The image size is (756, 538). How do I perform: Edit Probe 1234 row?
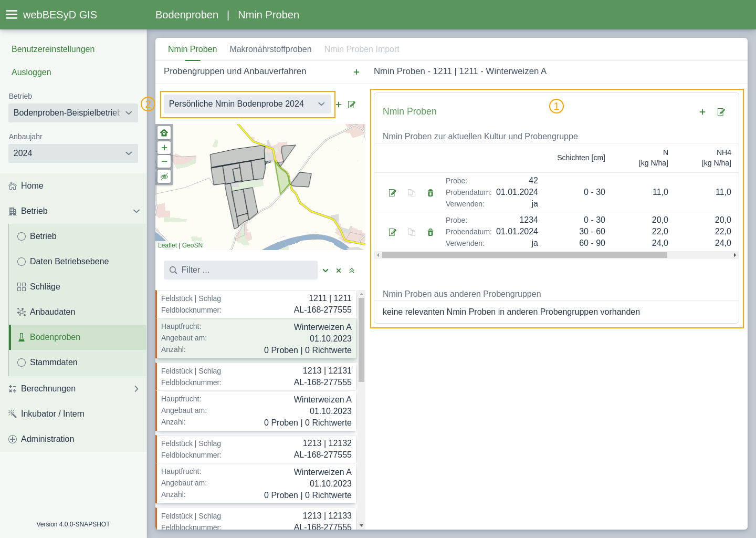click(393, 232)
